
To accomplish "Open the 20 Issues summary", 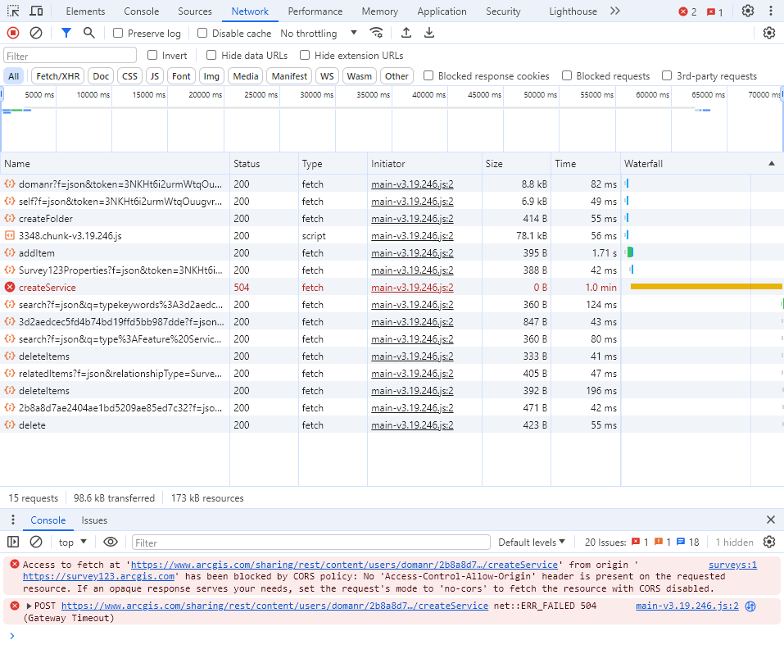I will (642, 542).
